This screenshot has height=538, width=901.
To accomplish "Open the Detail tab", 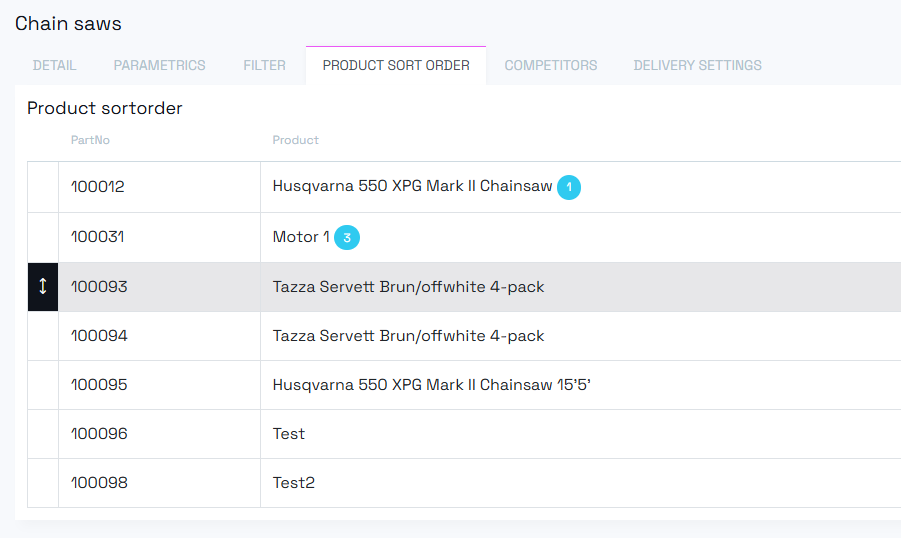I will pos(54,66).
